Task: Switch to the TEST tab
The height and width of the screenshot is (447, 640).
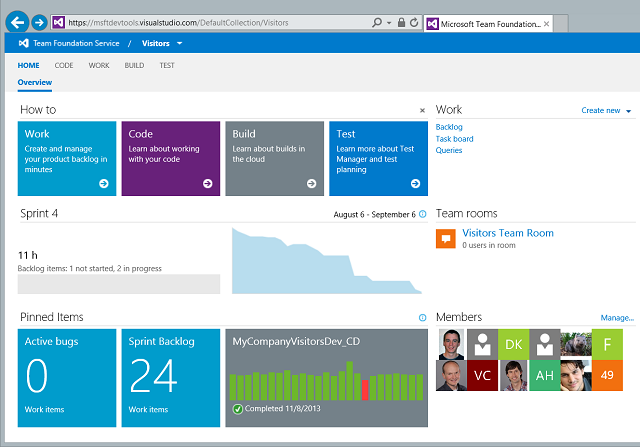Action: click(167, 65)
